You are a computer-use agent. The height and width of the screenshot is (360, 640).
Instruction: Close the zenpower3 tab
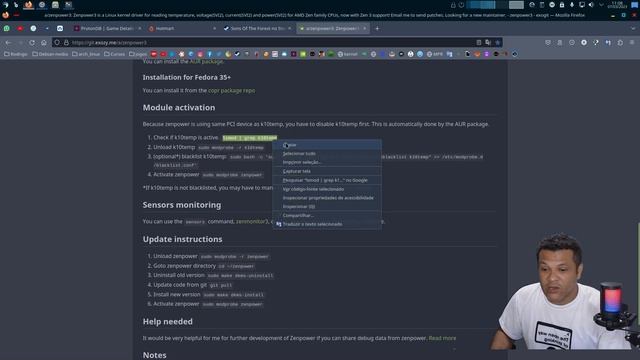coord(364,29)
